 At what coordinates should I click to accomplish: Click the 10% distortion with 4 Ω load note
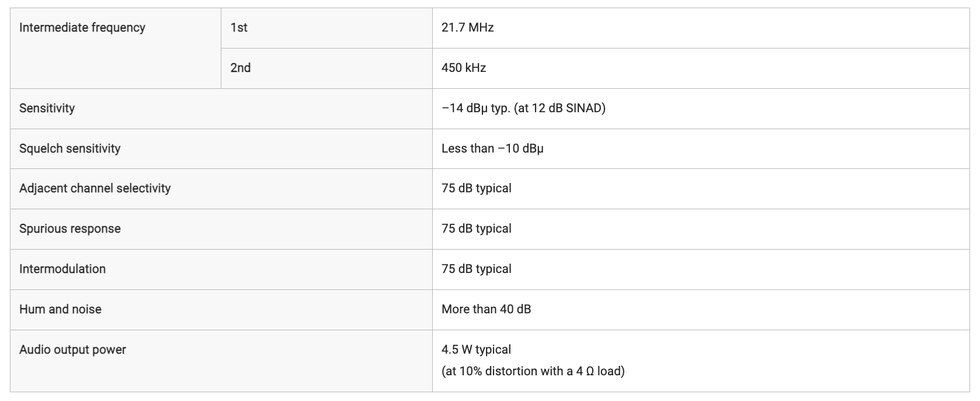tap(533, 371)
